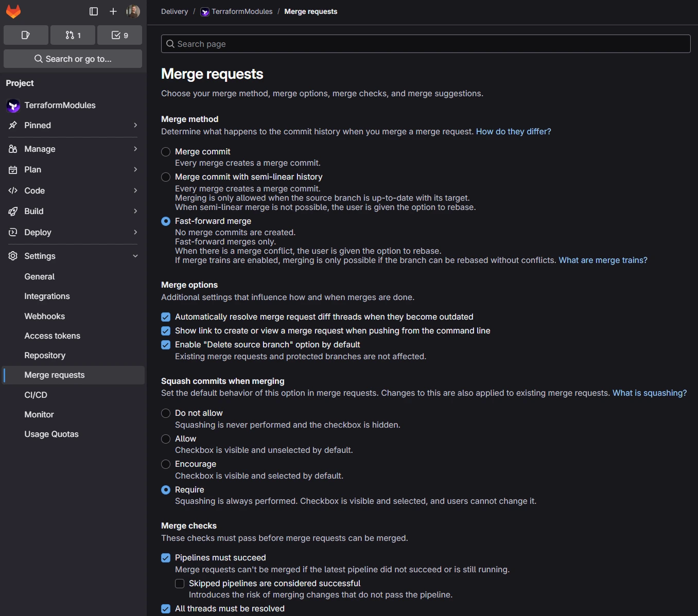
Task: Click the Build rocket icon
Action: coord(13,211)
